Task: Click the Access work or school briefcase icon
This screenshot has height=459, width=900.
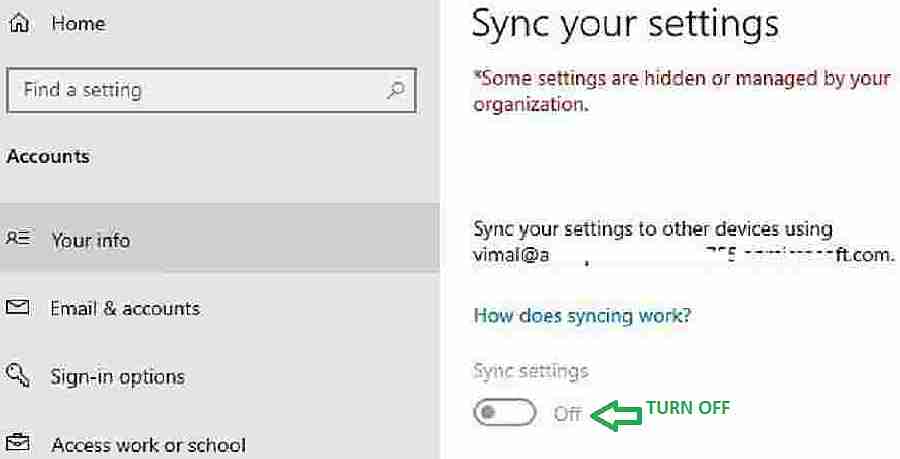Action: click(x=18, y=443)
